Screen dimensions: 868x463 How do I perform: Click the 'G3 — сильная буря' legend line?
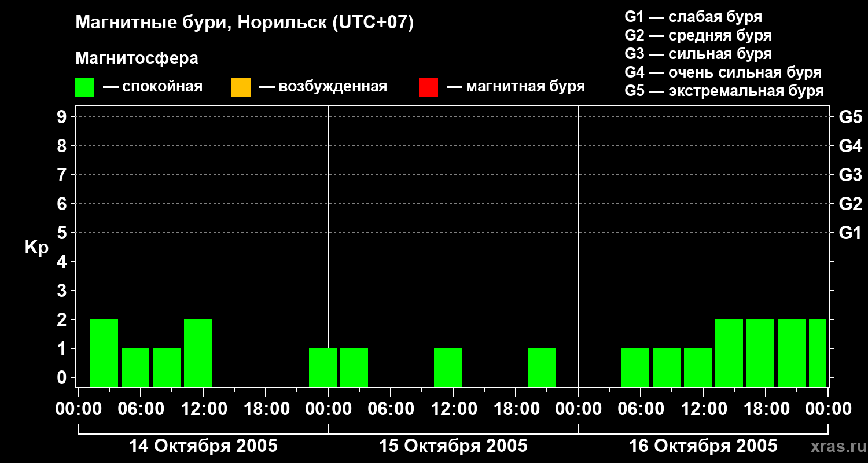[698, 54]
